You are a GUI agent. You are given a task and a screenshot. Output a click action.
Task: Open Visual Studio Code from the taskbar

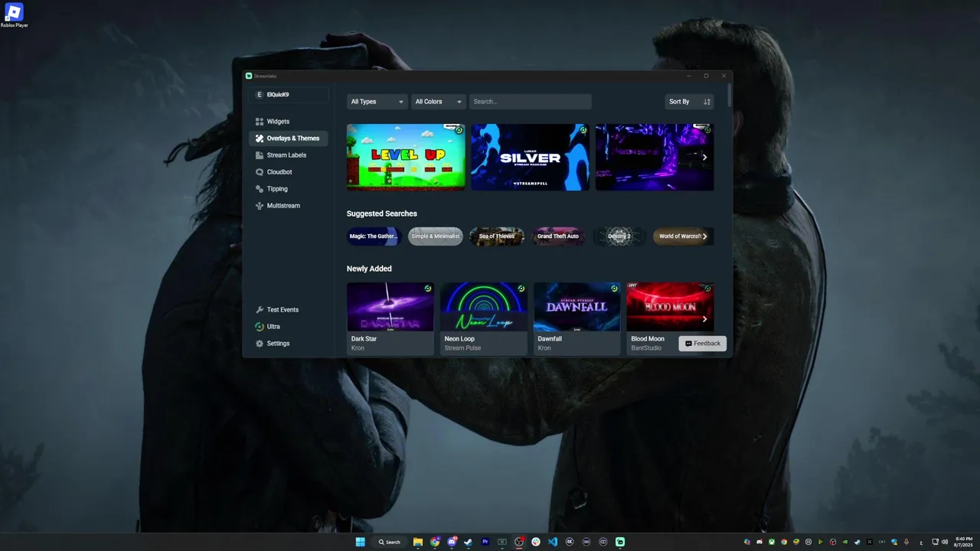coord(553,542)
